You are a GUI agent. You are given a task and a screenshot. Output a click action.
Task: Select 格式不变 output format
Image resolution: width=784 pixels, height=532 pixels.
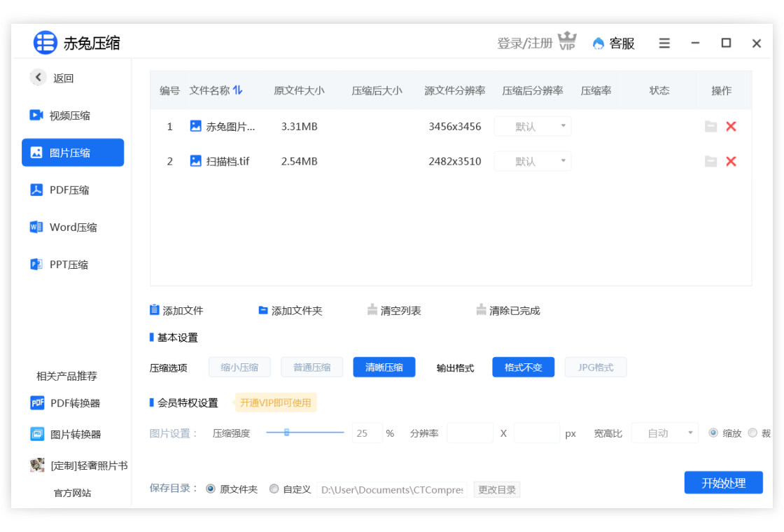click(x=524, y=367)
